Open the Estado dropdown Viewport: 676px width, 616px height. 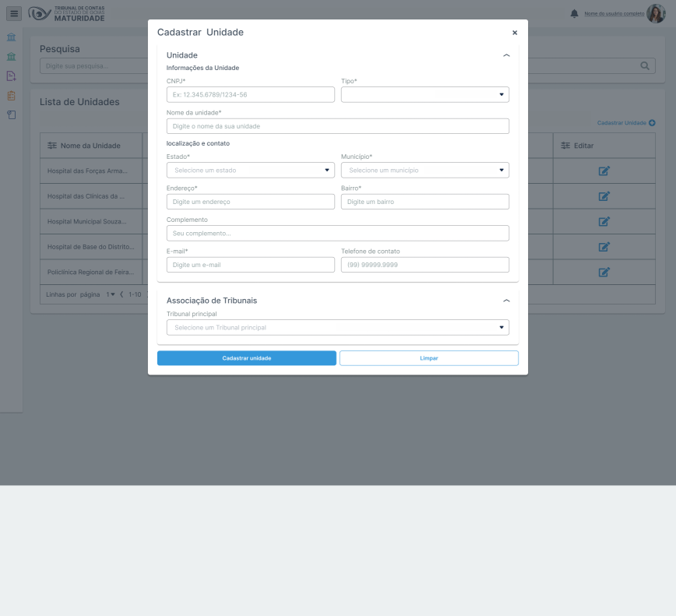pyautogui.click(x=250, y=170)
